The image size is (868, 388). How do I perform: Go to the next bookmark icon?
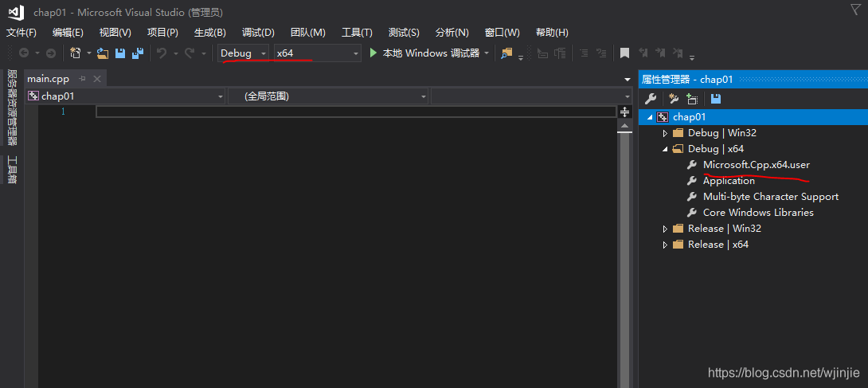[660, 53]
